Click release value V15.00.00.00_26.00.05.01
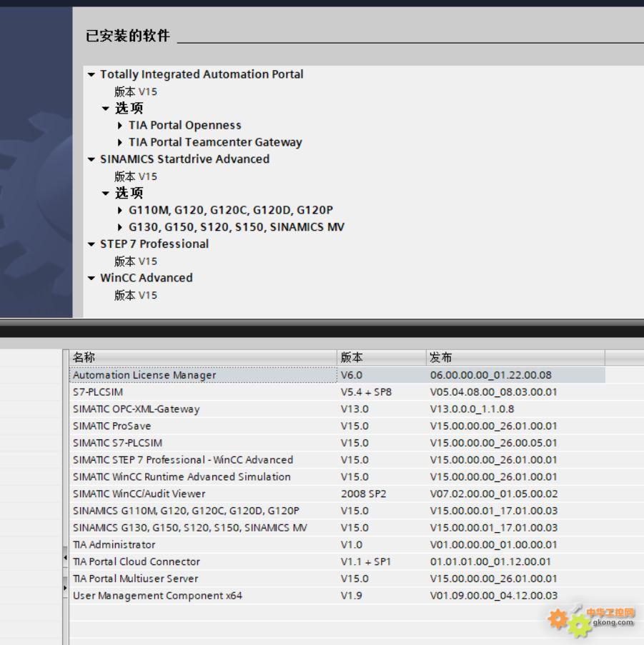The height and width of the screenshot is (645, 644). click(x=494, y=443)
